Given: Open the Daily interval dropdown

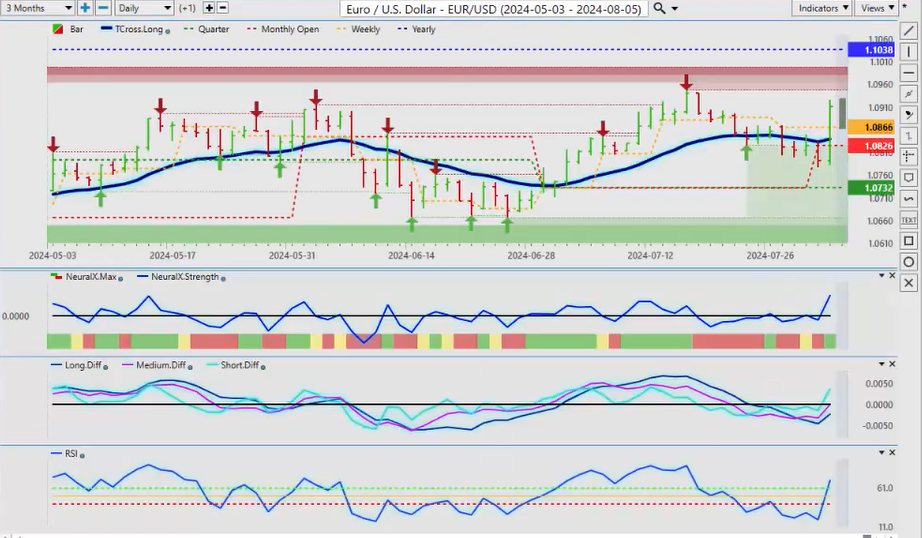Looking at the screenshot, I should click(x=142, y=8).
